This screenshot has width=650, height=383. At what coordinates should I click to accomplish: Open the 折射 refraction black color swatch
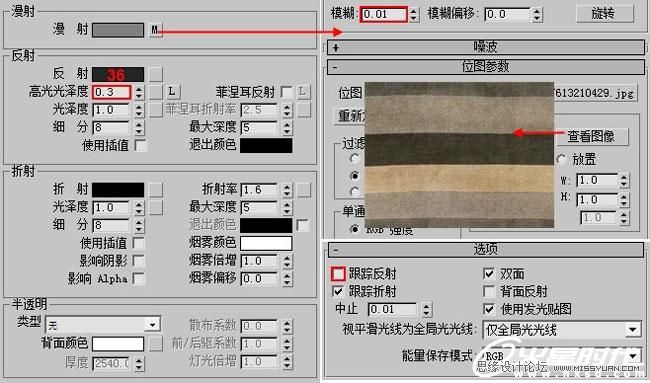coord(118,190)
